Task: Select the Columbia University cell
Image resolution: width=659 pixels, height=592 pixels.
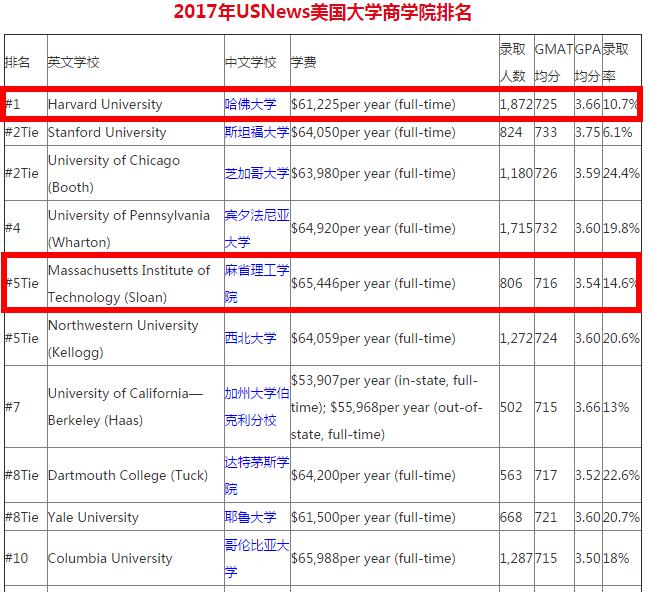Action: point(136,558)
